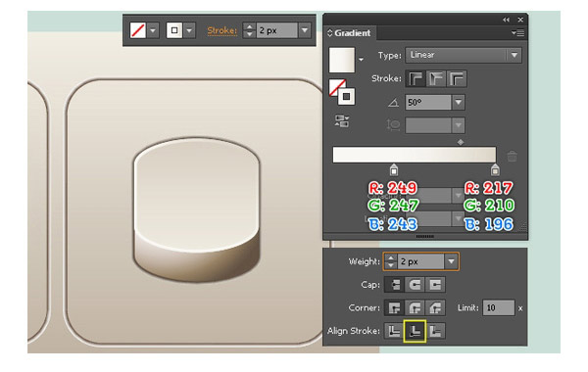Align stroke to inside
Image resolution: width=588 pixels, height=372 pixels.
click(415, 331)
